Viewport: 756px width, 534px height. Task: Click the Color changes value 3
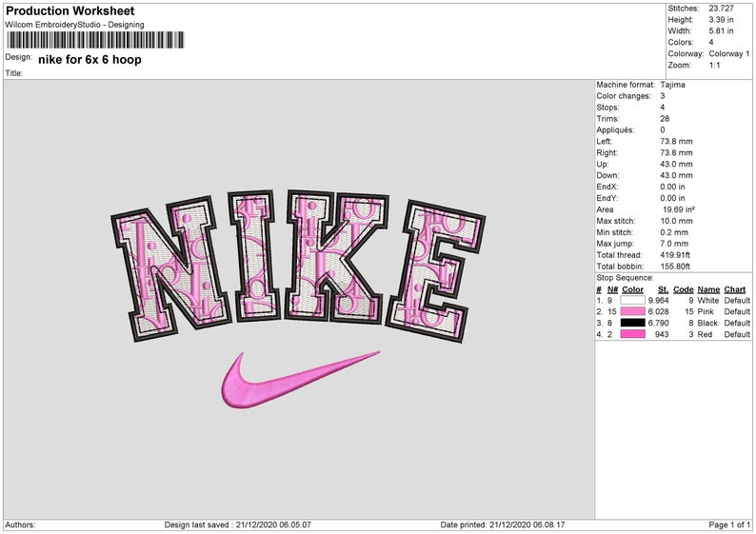[x=663, y=96]
